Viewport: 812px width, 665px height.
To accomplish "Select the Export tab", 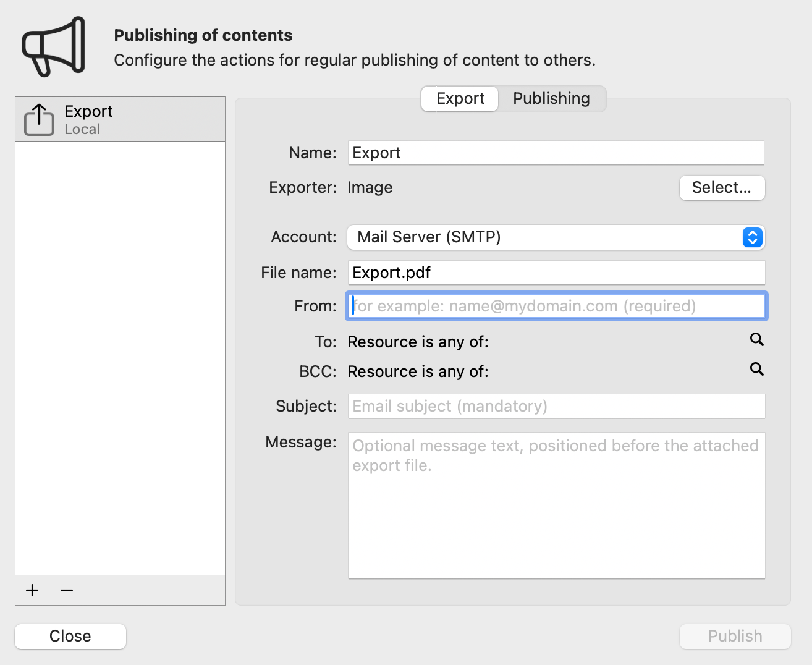I will [459, 98].
